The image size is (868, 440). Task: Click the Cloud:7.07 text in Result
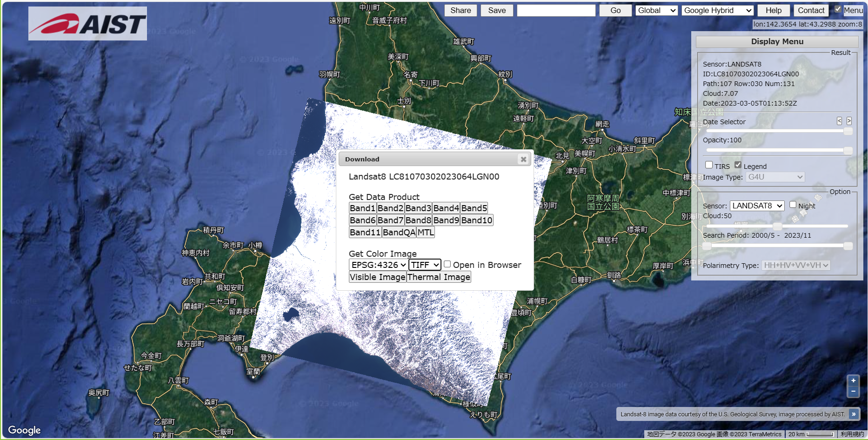tap(720, 93)
